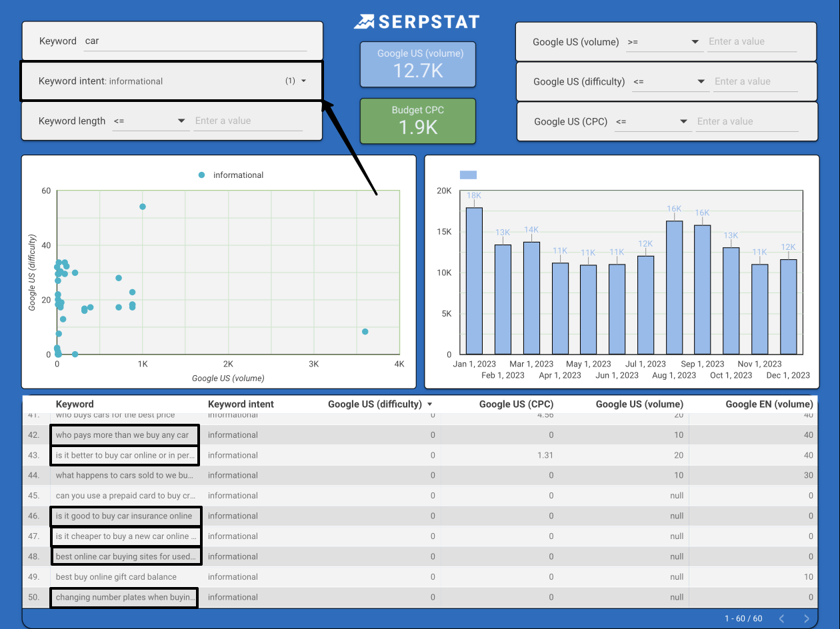This screenshot has height=629, width=840.
Task: Select keyword row who pays more than we buy any car
Action: (124, 434)
